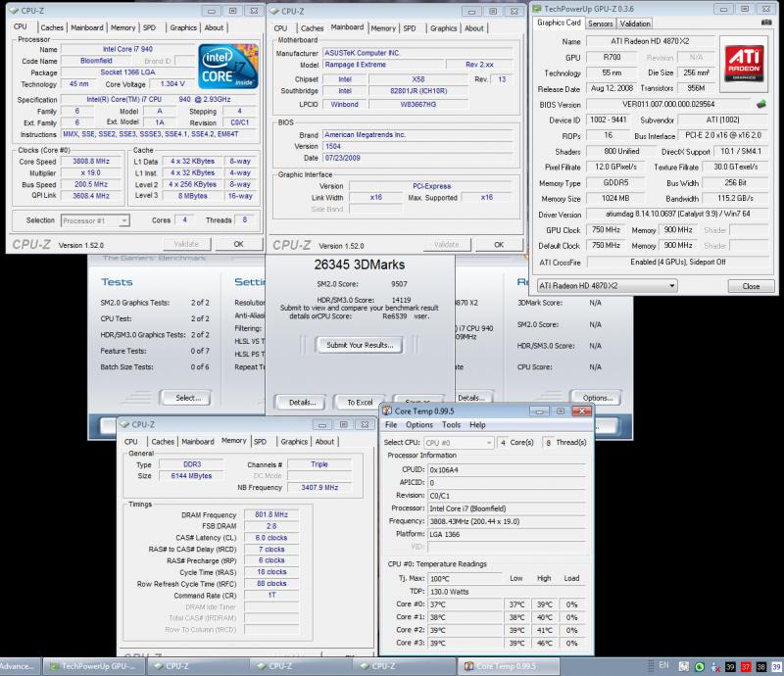Click the DRAM Frequency value 801.8 MHz

(271, 514)
